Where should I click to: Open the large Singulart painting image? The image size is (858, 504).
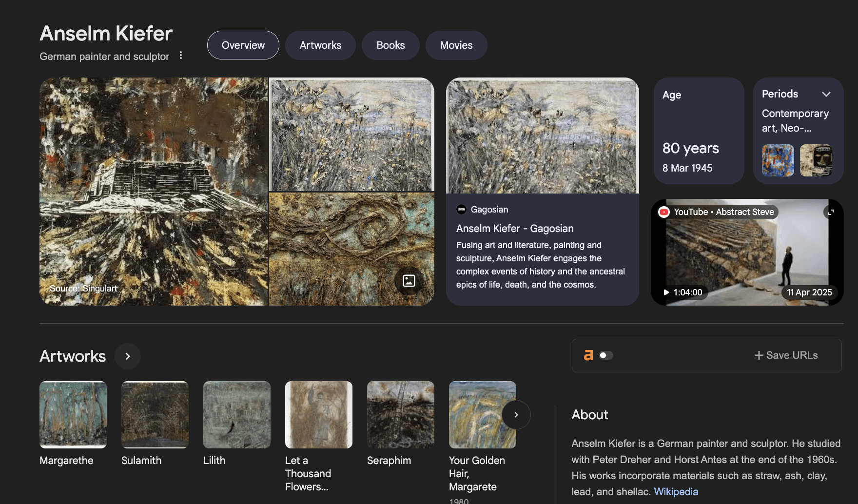[154, 192]
